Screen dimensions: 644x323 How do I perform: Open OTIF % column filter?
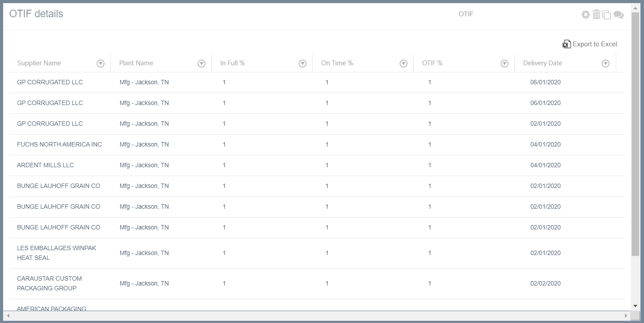coord(505,64)
